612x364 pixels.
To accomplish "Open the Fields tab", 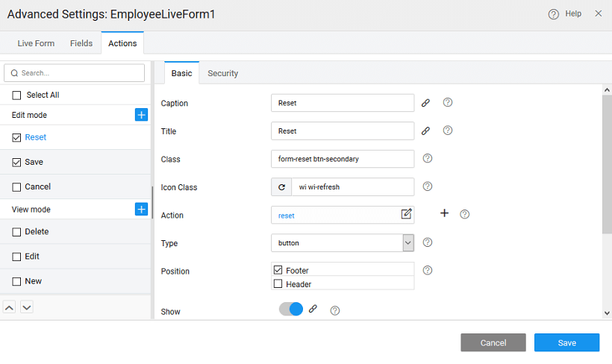I will coord(81,43).
